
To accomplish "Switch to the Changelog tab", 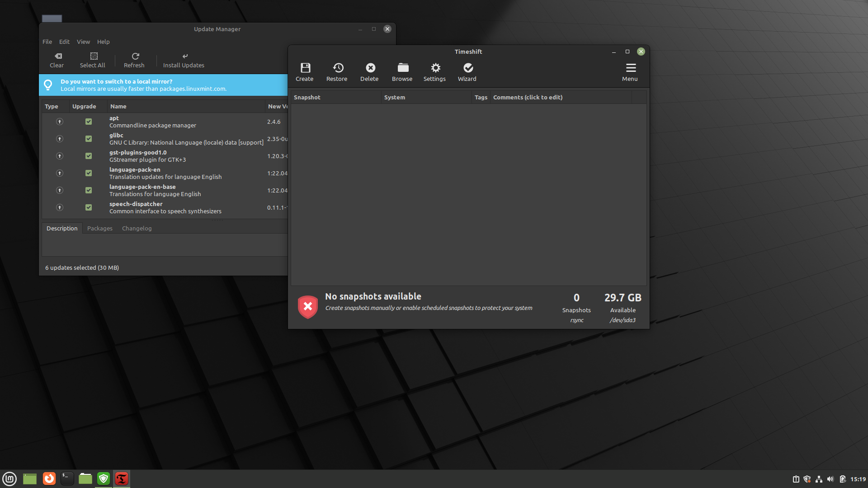I will click(137, 228).
